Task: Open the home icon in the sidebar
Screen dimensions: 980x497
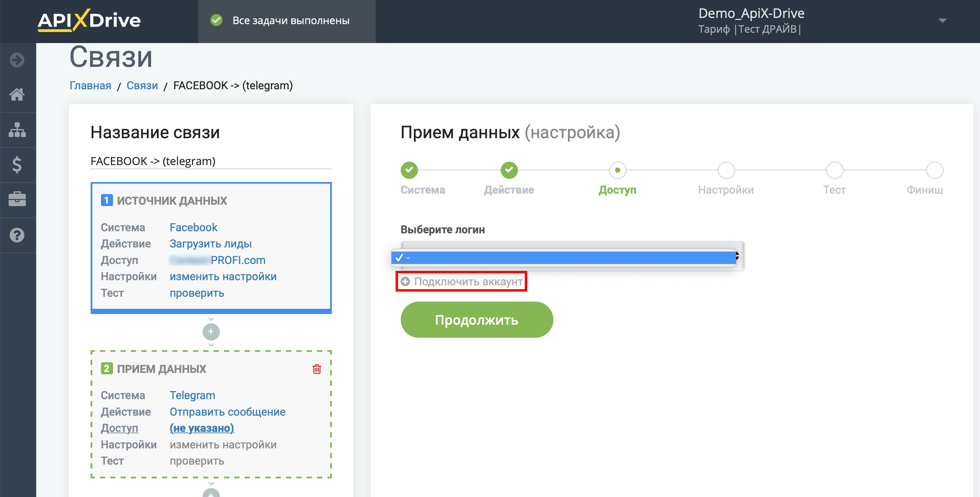Action: click(17, 94)
